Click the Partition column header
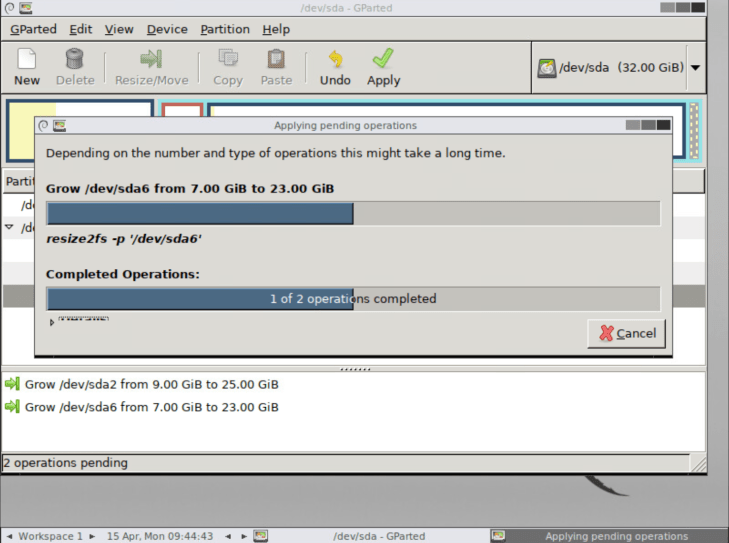Image resolution: width=729 pixels, height=543 pixels. point(19,181)
